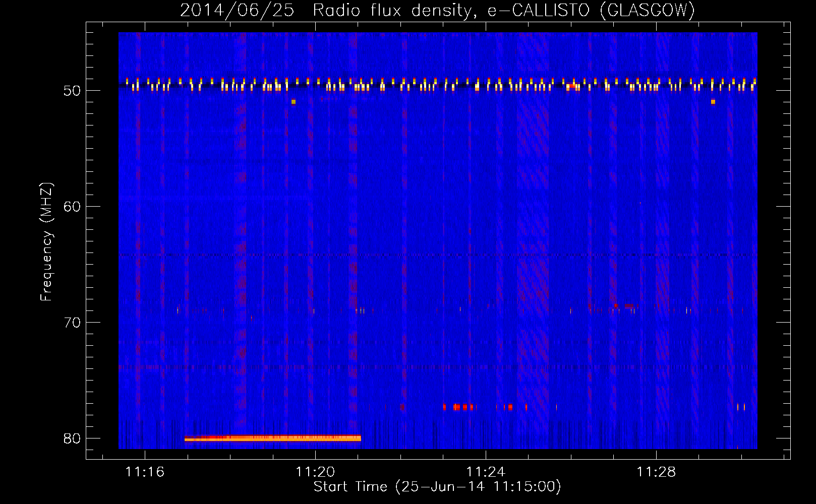This screenshot has width=816, height=504.
Task: Click the 80 MHz frequency tick label
Action: pyautogui.click(x=72, y=438)
